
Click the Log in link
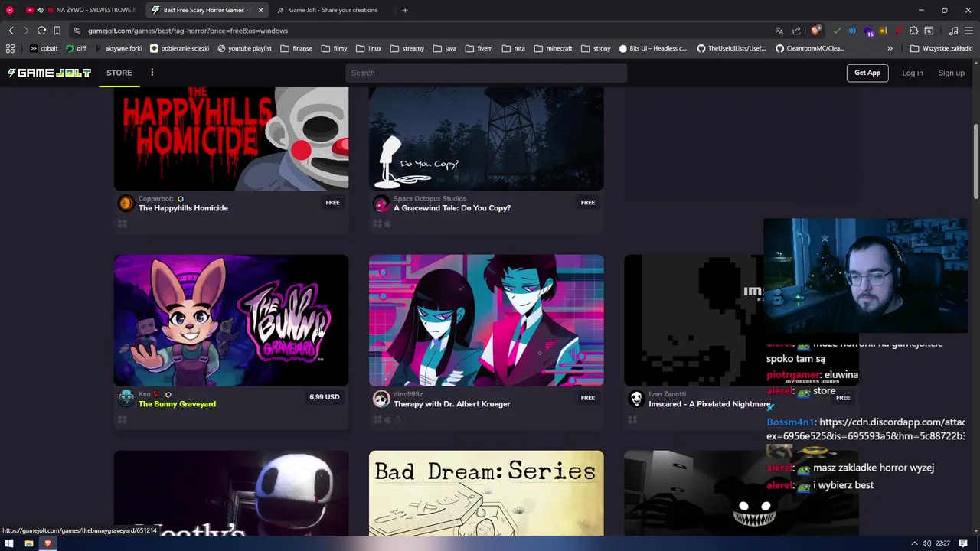coord(912,73)
